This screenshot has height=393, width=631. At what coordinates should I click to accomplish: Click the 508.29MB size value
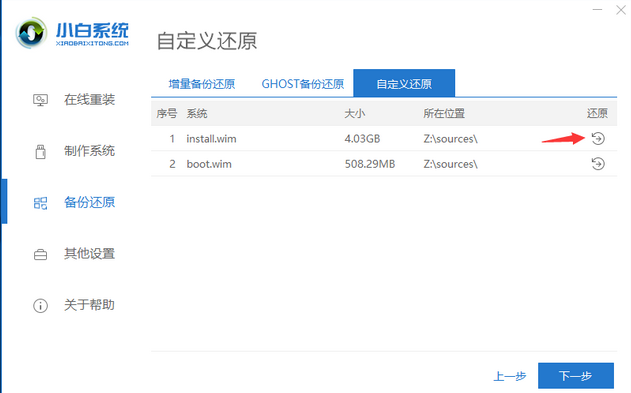pos(370,164)
